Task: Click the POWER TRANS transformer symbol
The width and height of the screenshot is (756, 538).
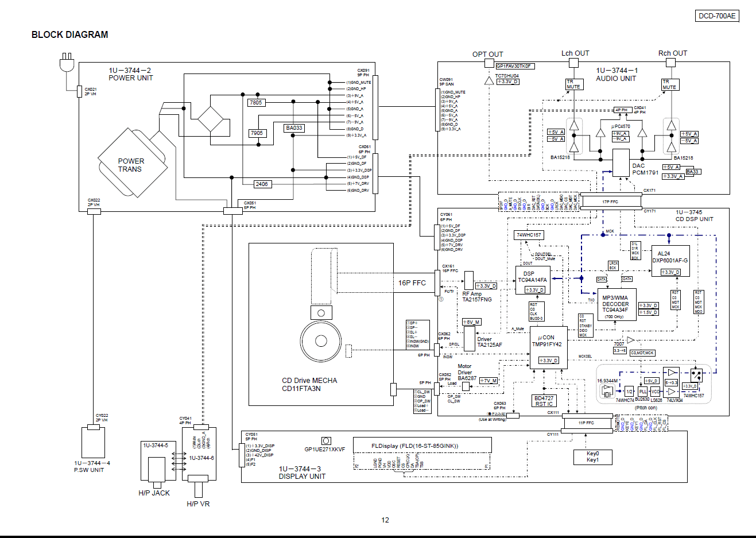Action: click(132, 162)
